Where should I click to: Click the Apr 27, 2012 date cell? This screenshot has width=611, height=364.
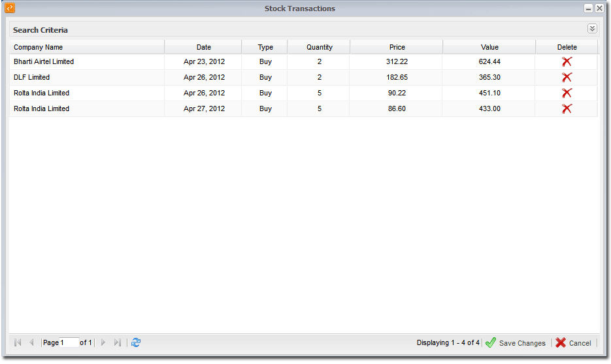204,108
